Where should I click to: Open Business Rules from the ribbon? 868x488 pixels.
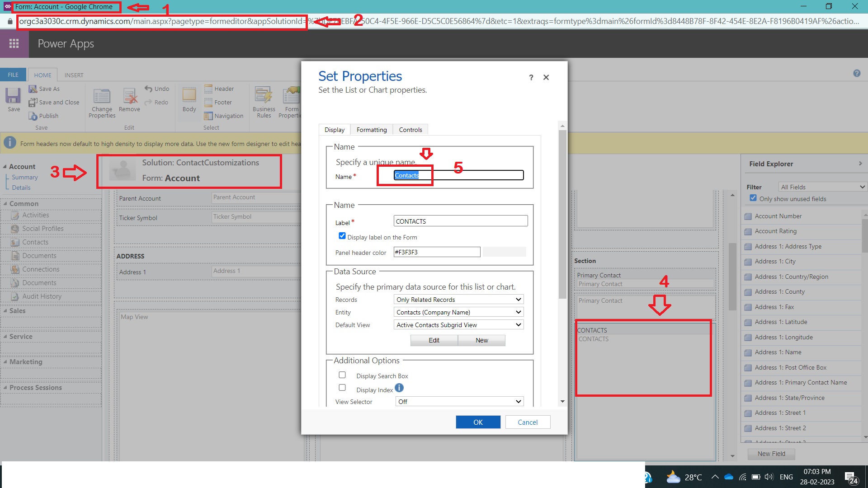pos(264,103)
